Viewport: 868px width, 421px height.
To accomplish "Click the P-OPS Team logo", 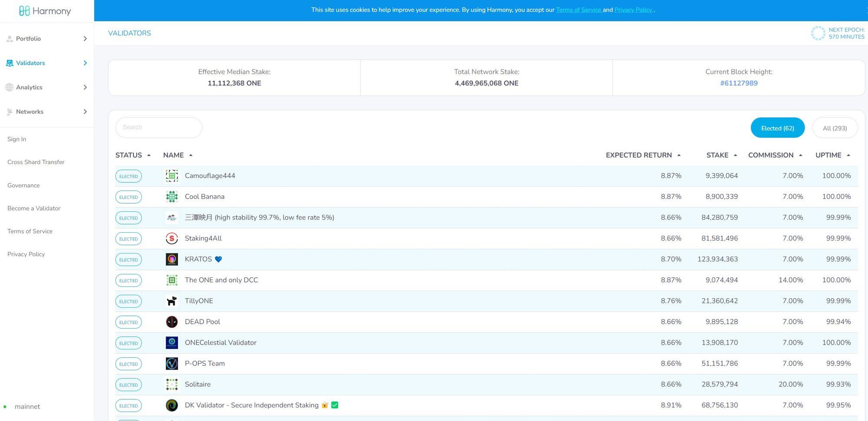I will coord(172,363).
